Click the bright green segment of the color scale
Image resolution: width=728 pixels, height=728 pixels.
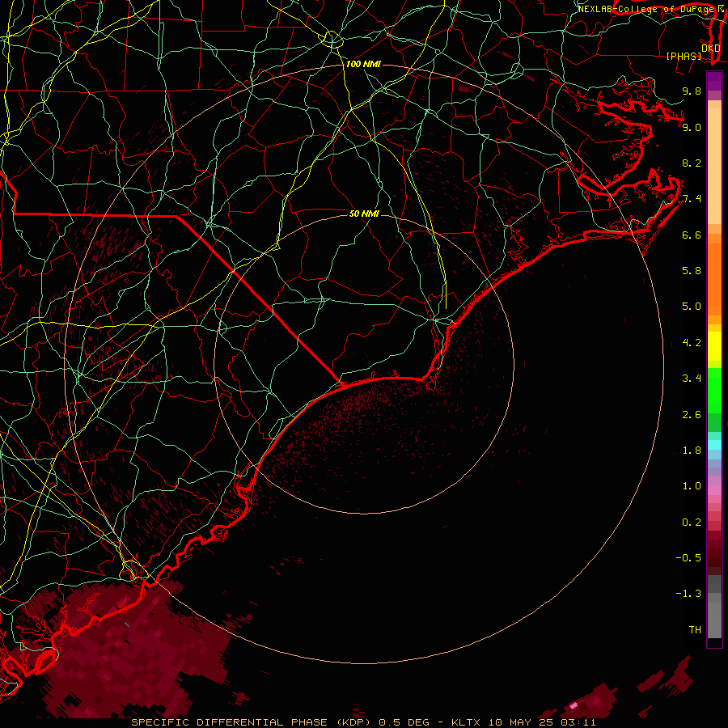714,390
